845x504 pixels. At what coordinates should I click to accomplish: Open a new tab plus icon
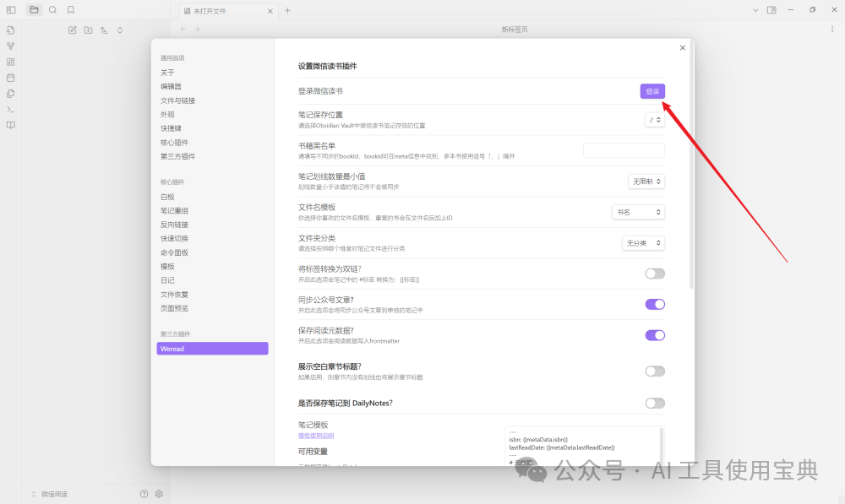(288, 10)
